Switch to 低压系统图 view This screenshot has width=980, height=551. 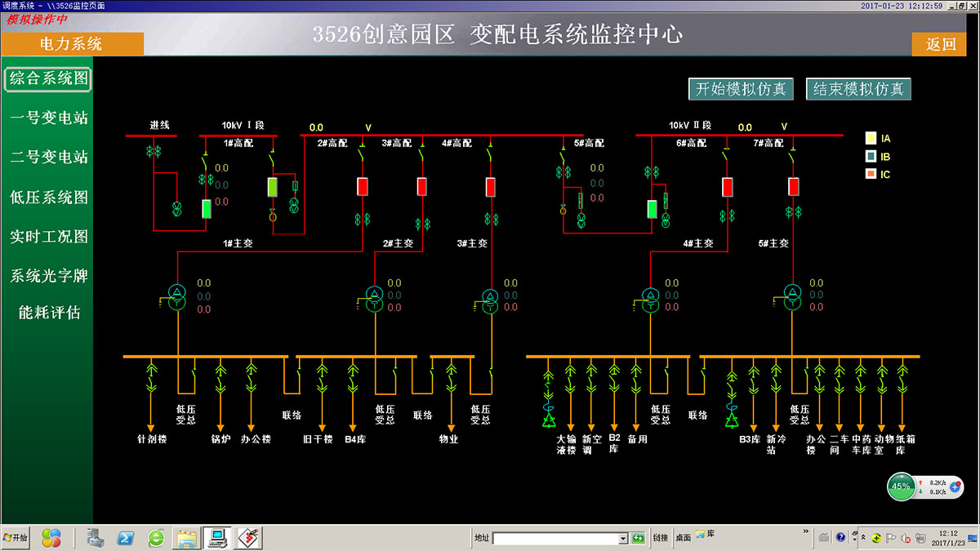click(48, 198)
